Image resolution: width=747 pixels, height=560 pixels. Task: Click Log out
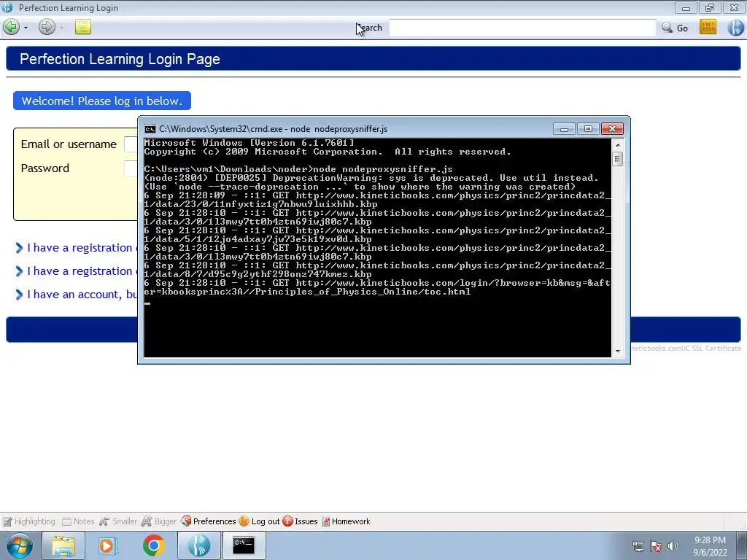[260, 521]
